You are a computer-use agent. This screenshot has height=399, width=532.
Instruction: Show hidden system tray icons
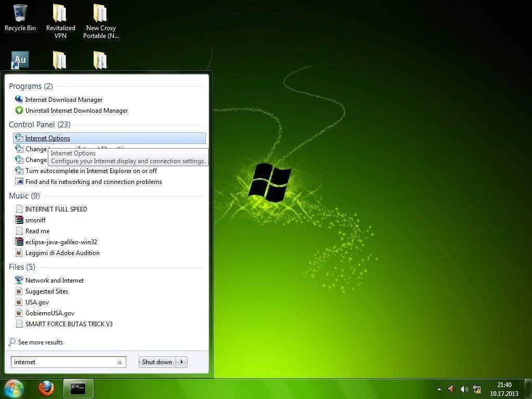click(440, 389)
